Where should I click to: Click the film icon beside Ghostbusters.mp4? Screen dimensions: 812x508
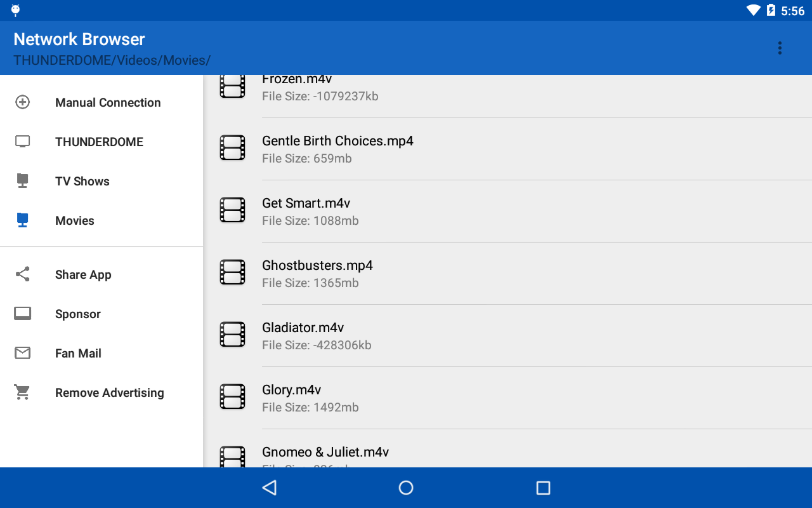[x=232, y=272]
